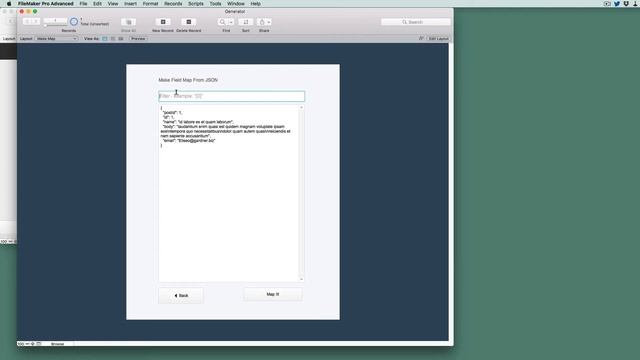Open the File menu
This screenshot has height=360, width=640.
pos(83,4)
